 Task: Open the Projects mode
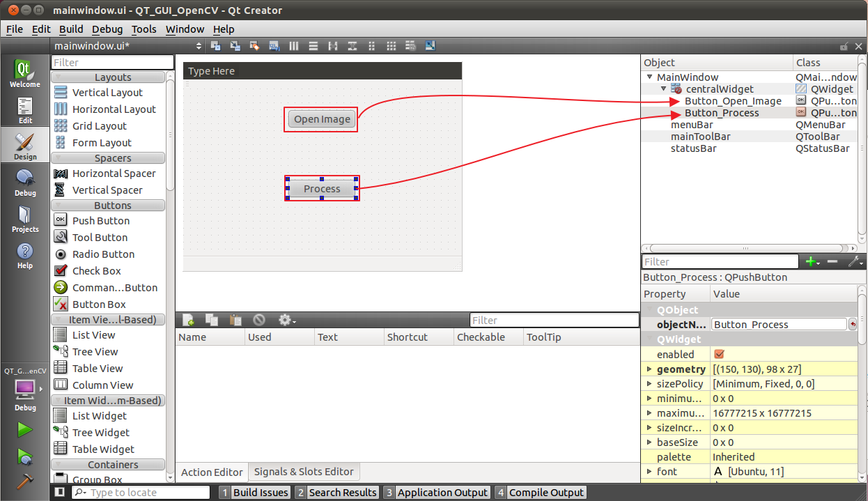[25, 219]
